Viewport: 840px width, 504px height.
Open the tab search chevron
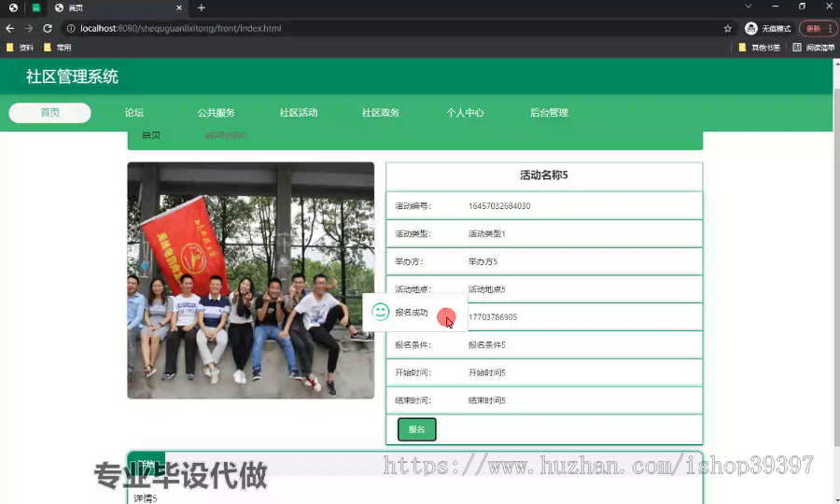pos(748,6)
